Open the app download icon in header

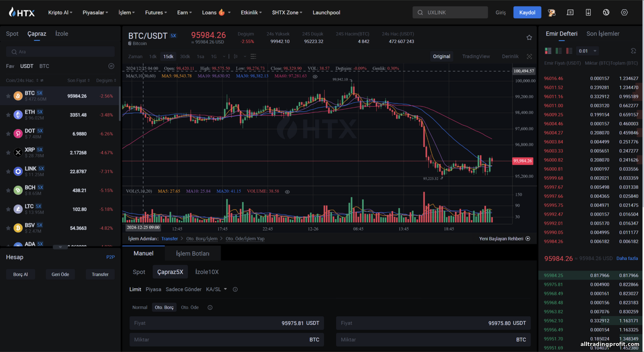point(588,12)
